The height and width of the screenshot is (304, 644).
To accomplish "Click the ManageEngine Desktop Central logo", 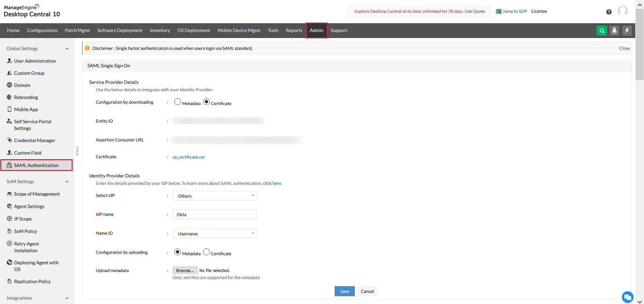I will tap(32, 11).
